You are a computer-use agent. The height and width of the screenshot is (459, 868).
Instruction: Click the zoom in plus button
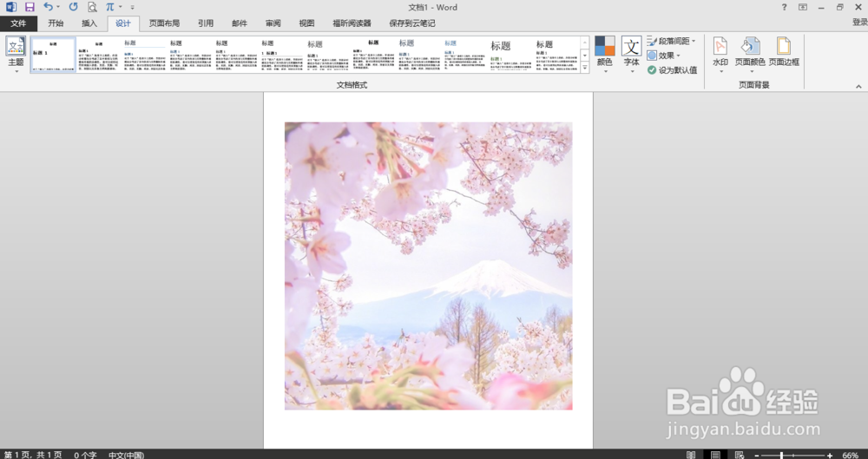click(x=829, y=456)
